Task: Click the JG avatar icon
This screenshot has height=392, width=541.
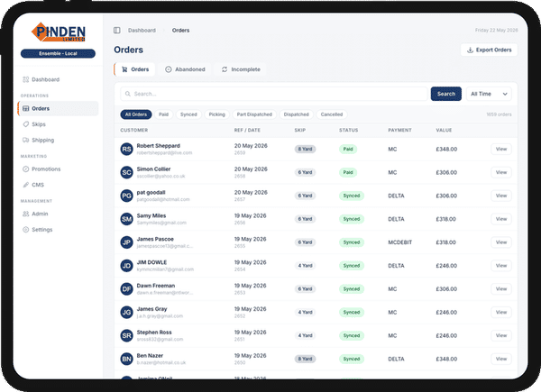Action: (126, 313)
